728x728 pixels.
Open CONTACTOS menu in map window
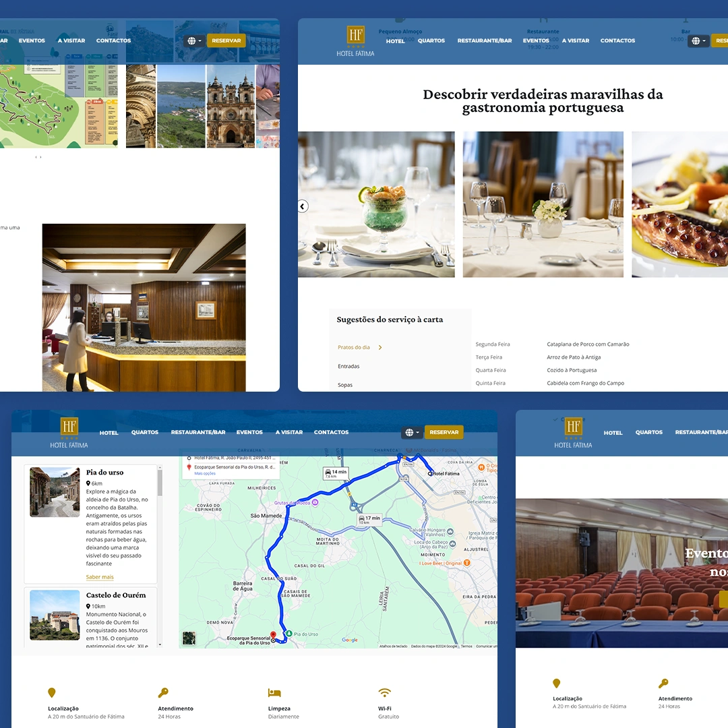pyautogui.click(x=332, y=432)
